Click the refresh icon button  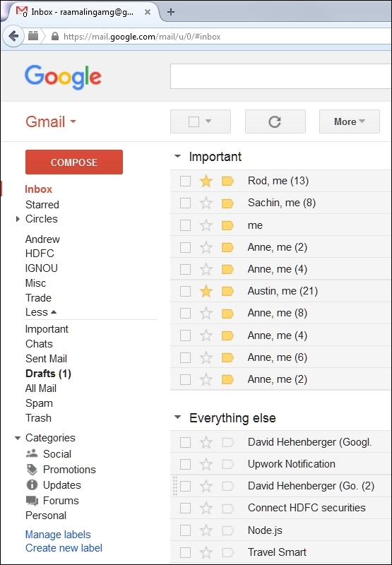(275, 121)
